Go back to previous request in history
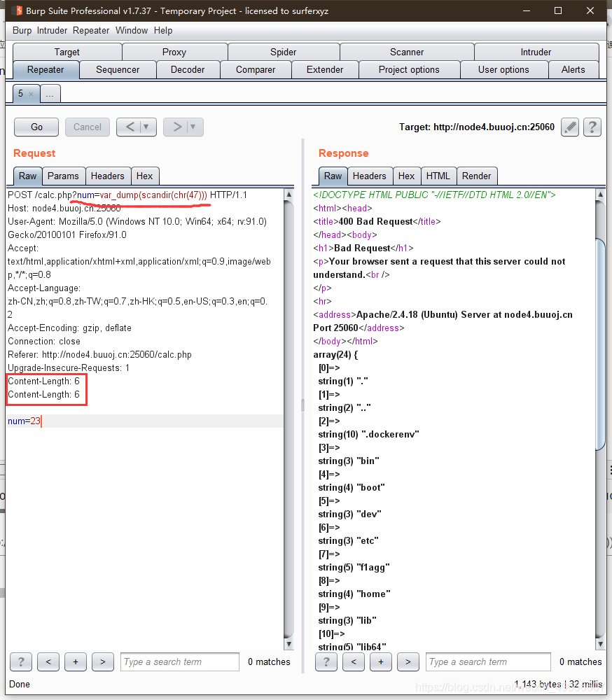The width and height of the screenshot is (612, 700). [130, 127]
